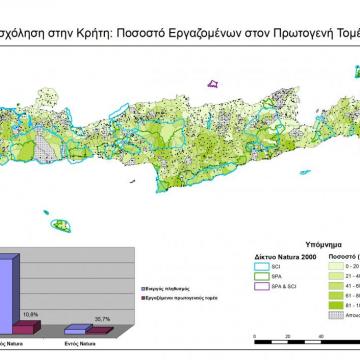Click the '0 - 20' range label
This screenshot has width=360, height=360.
coord(353,267)
